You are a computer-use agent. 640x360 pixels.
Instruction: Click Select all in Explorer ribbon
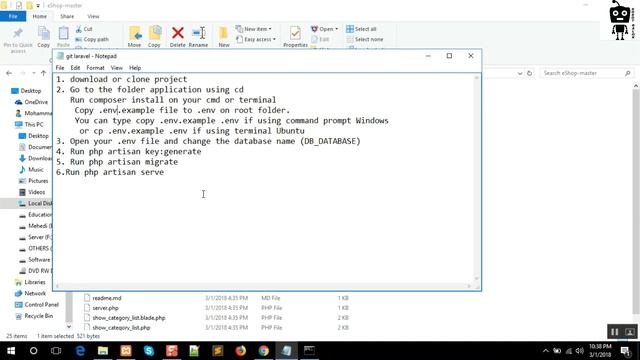pyautogui.click(x=361, y=29)
